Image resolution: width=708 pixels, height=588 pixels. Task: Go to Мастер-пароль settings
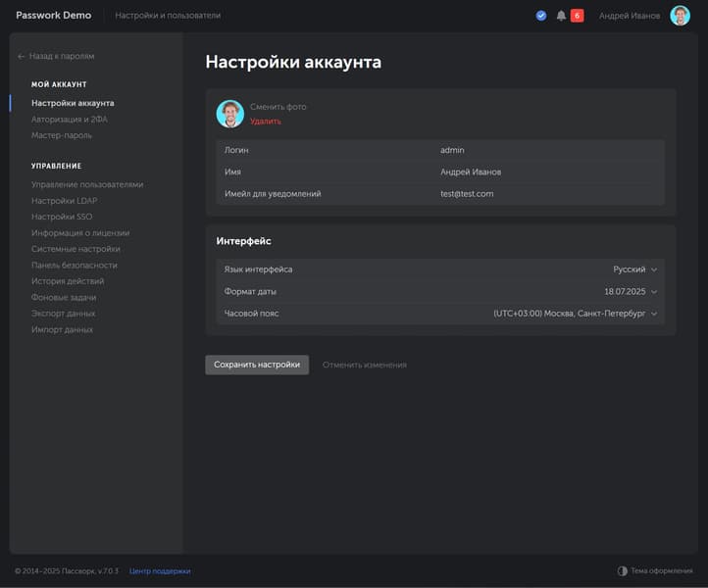[62, 135]
